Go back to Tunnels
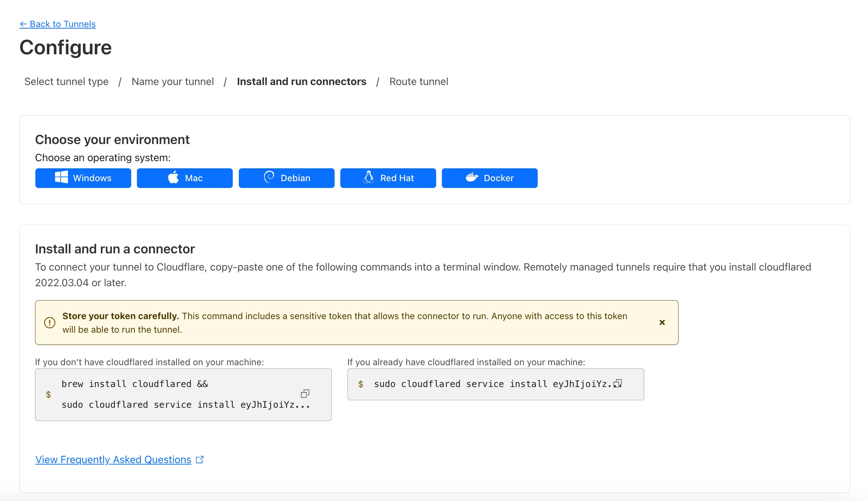This screenshot has height=501, width=868. click(58, 24)
